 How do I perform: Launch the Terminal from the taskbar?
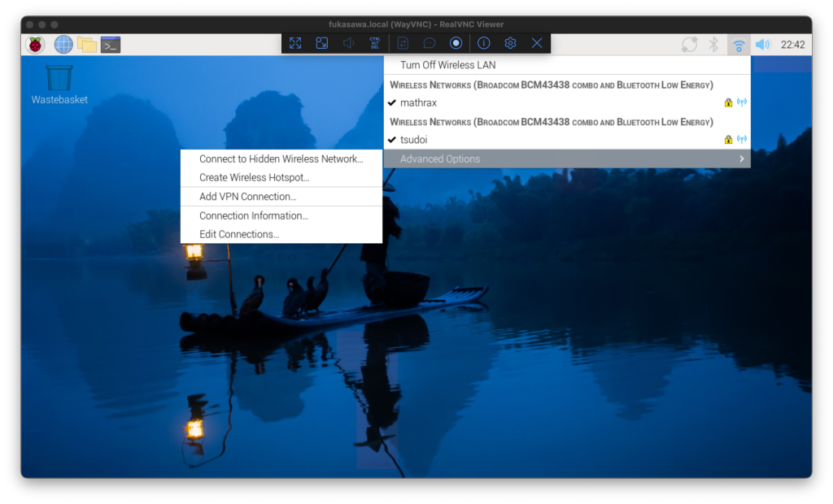pos(111,45)
